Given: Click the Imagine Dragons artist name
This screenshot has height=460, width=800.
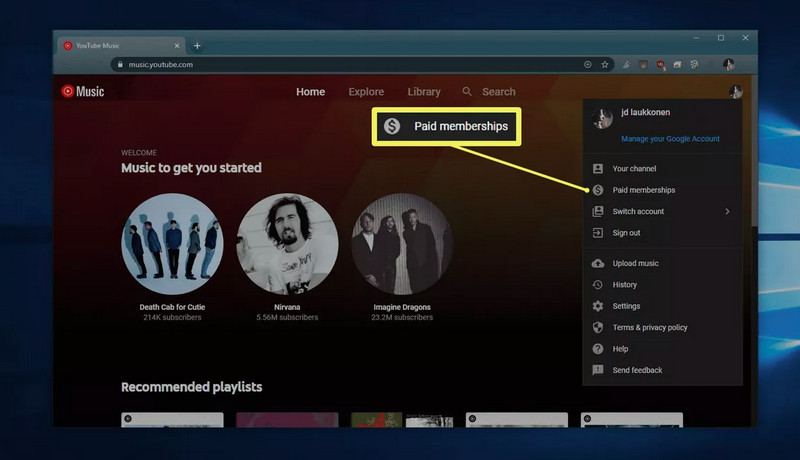Looking at the screenshot, I should pyautogui.click(x=402, y=307).
